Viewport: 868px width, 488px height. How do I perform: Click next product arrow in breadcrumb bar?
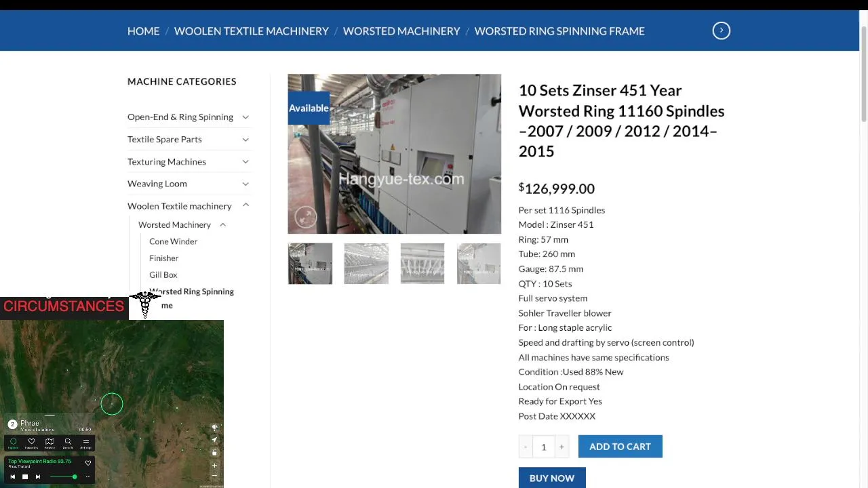point(721,30)
